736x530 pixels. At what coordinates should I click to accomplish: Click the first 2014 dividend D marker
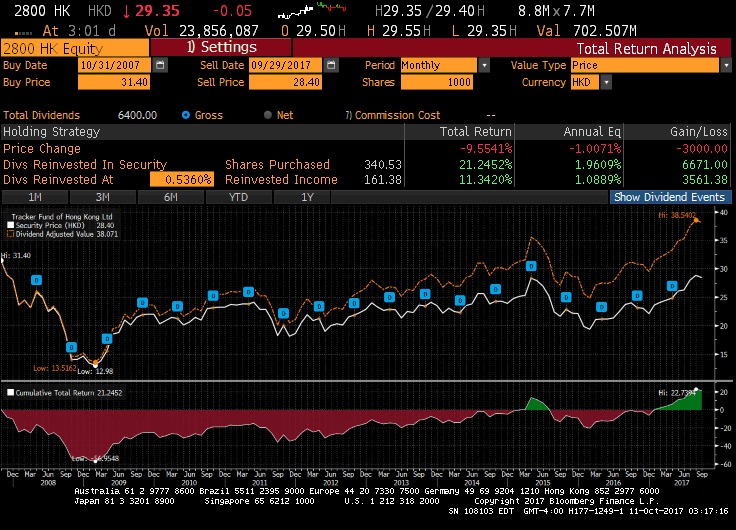click(460, 300)
